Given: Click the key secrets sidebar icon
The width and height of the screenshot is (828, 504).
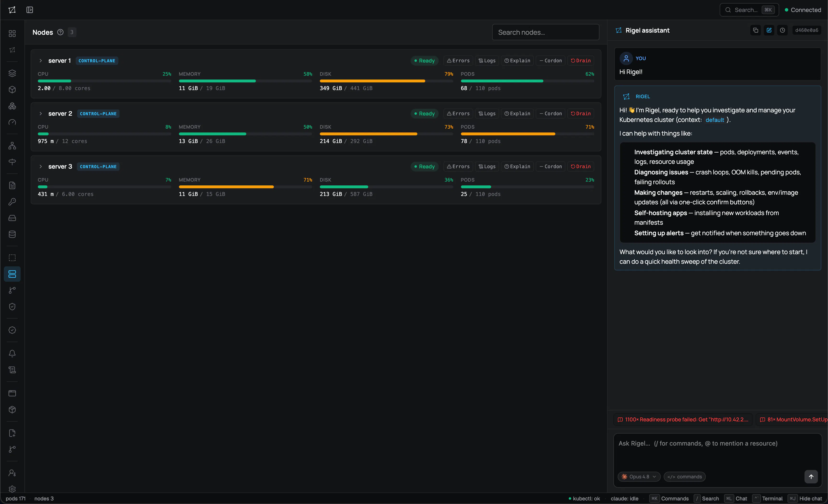Looking at the screenshot, I should tap(12, 202).
